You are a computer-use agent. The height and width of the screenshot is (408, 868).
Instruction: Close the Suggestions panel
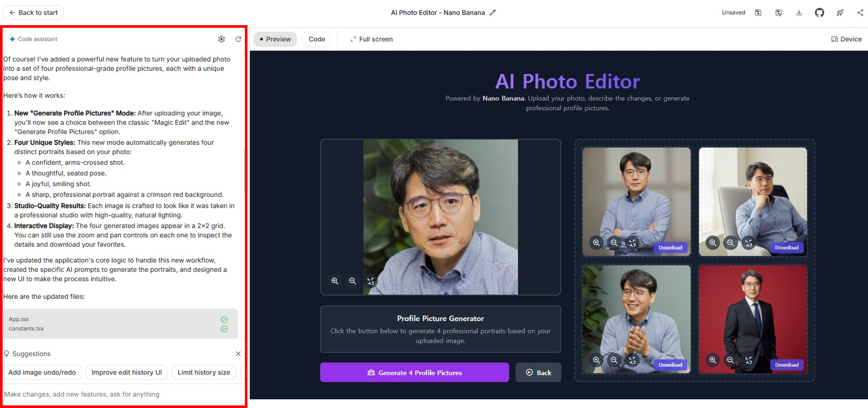238,354
